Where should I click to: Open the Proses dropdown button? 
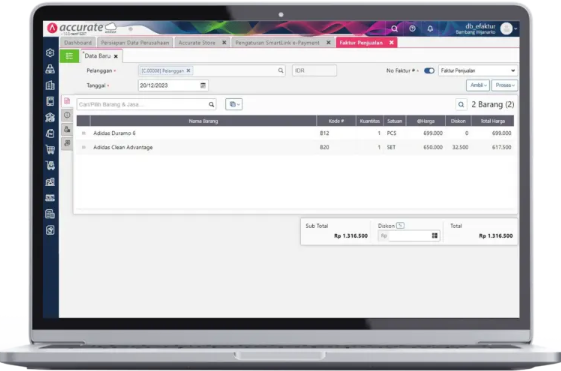point(504,85)
